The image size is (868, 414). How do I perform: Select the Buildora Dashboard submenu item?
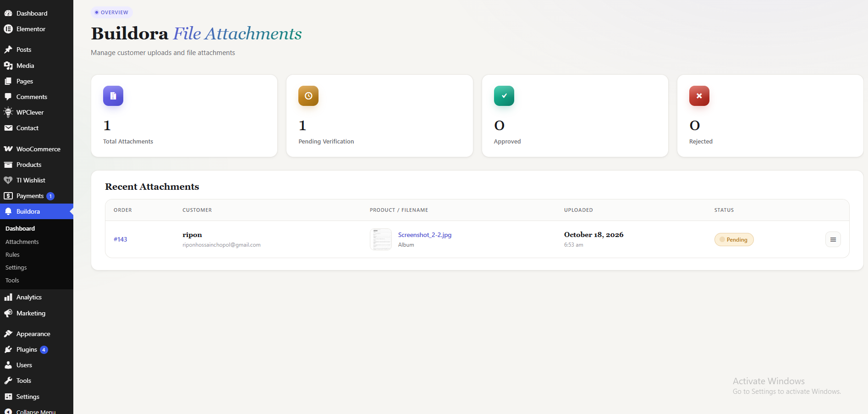[20, 228]
